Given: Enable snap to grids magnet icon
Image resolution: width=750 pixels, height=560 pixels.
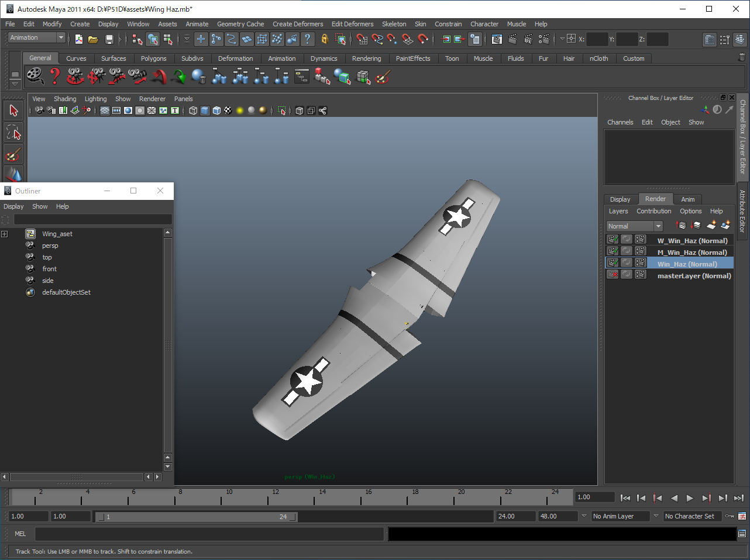Looking at the screenshot, I should [x=362, y=39].
